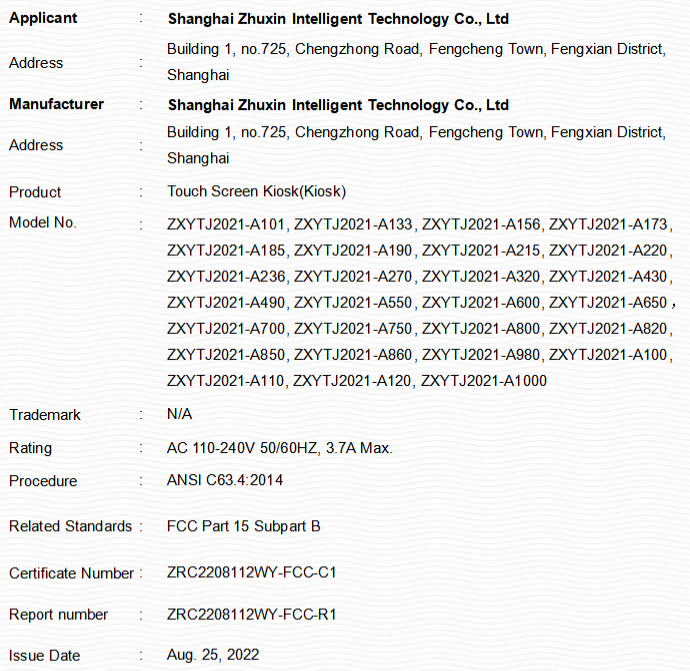Select model ZXYTJ2021-A173
Screen dimensions: 690x671
(608, 224)
